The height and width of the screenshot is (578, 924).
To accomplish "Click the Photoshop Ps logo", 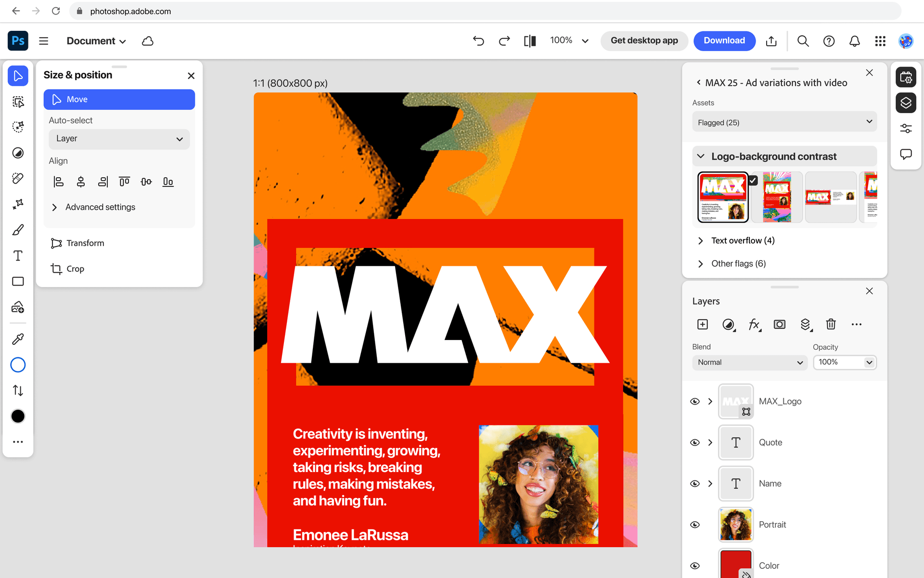I will point(18,41).
